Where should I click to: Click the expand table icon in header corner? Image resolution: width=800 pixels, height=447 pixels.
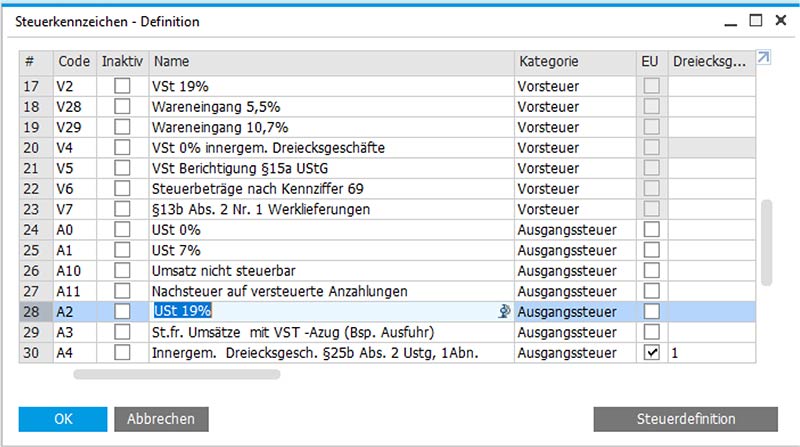pos(763,60)
